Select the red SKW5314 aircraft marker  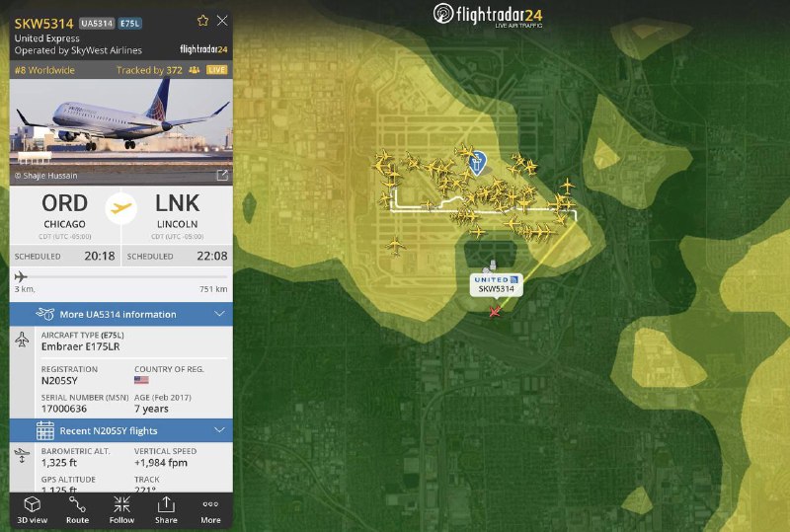point(495,312)
